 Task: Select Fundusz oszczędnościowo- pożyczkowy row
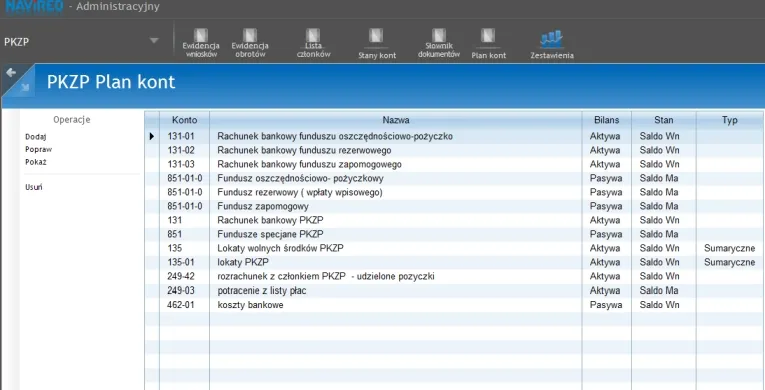pos(455,178)
